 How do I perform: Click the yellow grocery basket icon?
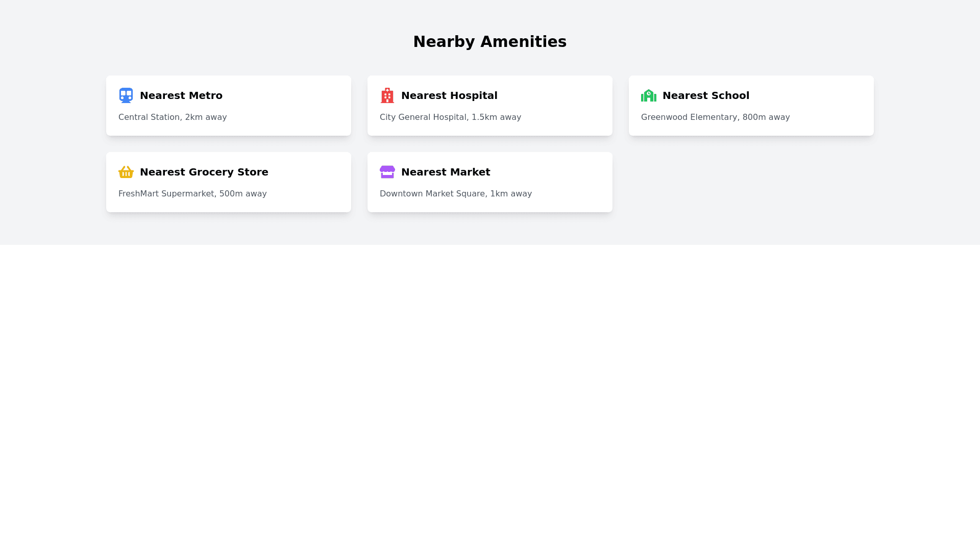(126, 172)
